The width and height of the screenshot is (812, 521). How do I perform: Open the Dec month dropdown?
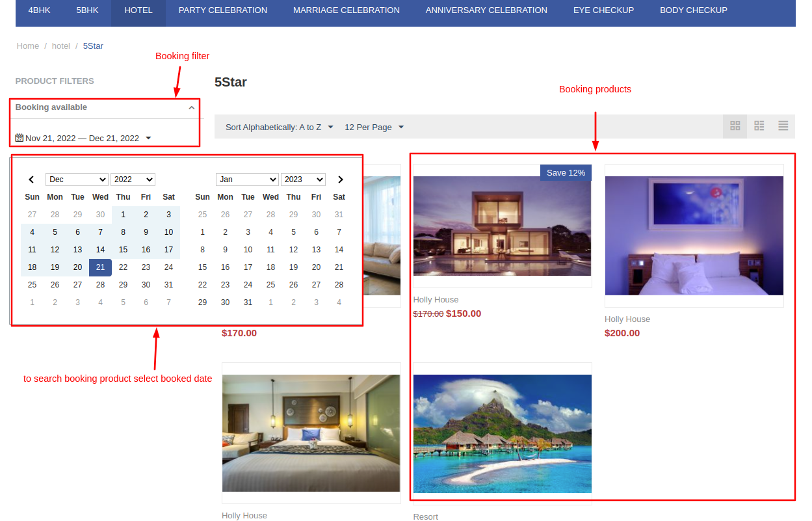(77, 180)
